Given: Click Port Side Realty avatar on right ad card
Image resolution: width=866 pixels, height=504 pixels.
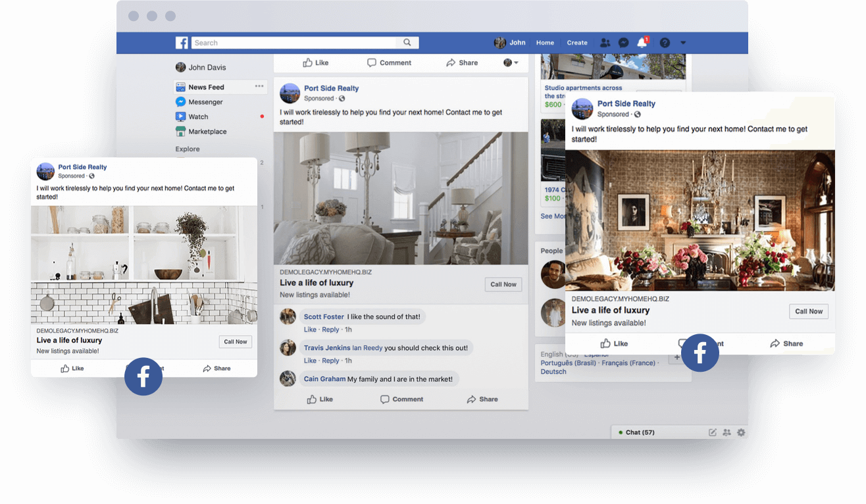Looking at the screenshot, I should [x=582, y=109].
